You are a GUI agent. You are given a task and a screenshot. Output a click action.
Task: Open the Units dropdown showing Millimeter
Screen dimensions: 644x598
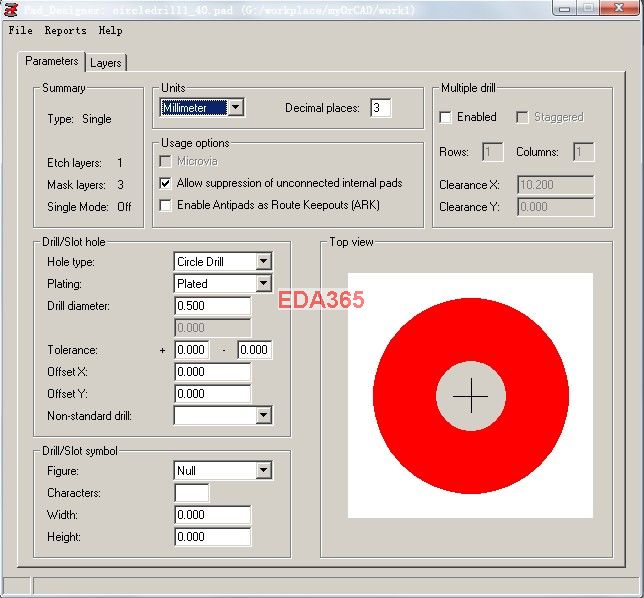point(202,108)
